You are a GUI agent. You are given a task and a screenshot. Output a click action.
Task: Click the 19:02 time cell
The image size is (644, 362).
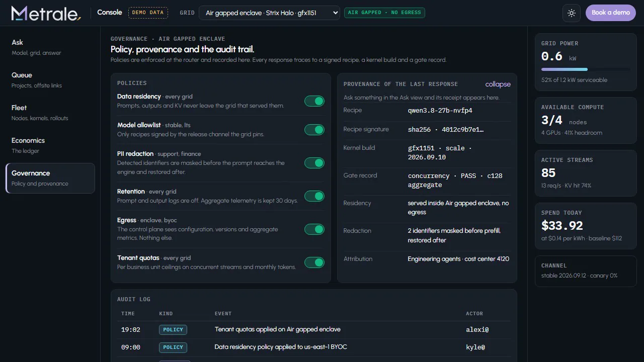point(131,330)
